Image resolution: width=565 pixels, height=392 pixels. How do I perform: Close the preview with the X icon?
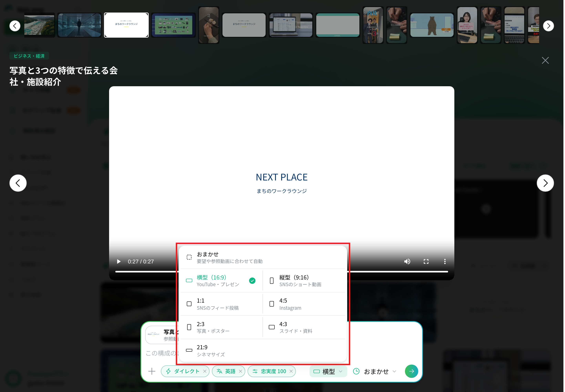(545, 60)
